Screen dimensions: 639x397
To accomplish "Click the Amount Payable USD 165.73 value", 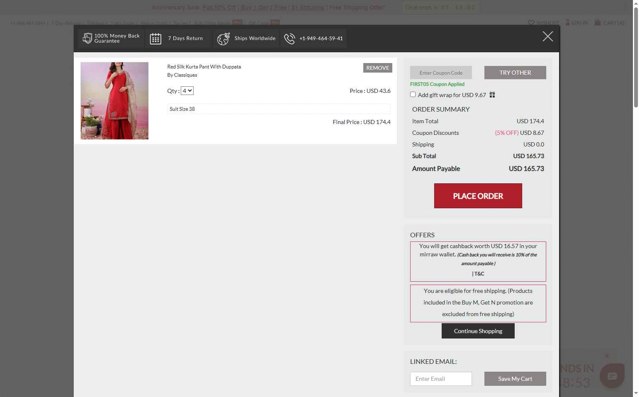I will (x=526, y=168).
